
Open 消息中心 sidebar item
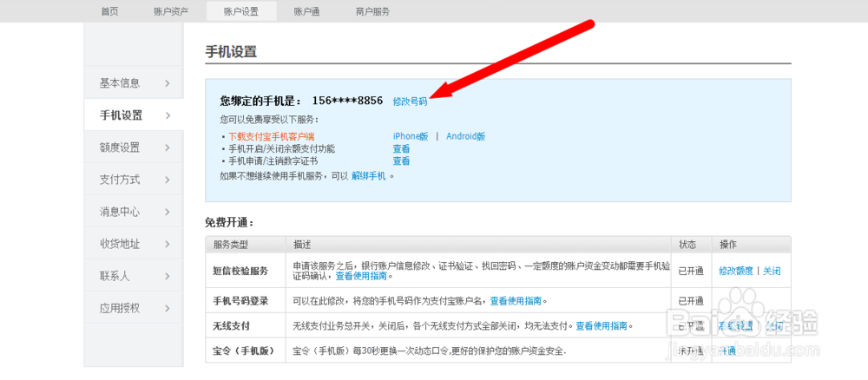[134, 212]
